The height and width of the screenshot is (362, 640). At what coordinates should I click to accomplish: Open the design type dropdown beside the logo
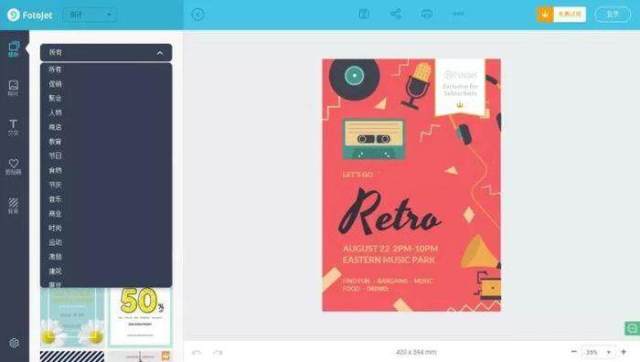click(x=90, y=15)
